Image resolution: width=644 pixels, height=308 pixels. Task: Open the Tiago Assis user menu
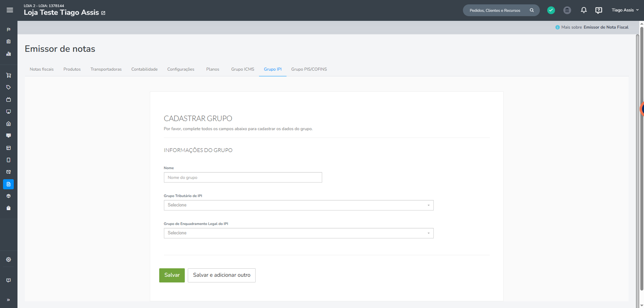(625, 10)
